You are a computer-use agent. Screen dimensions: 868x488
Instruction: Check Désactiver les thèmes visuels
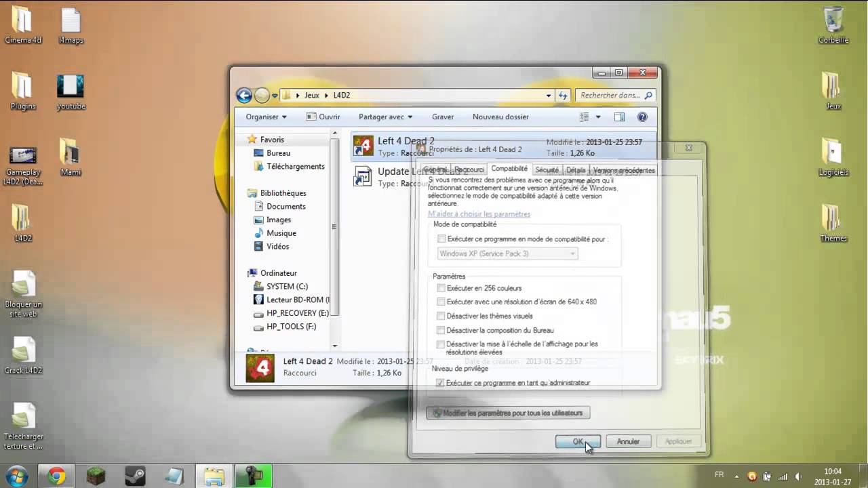point(441,316)
